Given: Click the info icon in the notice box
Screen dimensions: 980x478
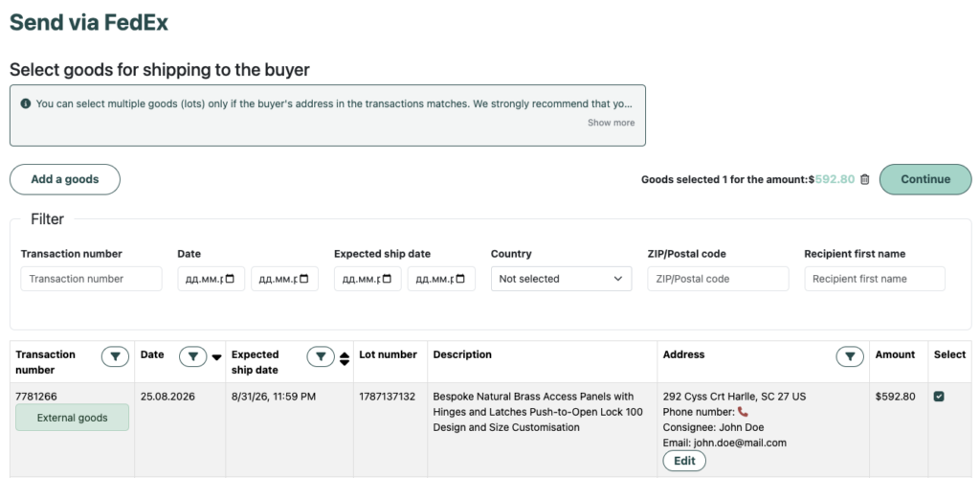Looking at the screenshot, I should pyautogui.click(x=26, y=103).
